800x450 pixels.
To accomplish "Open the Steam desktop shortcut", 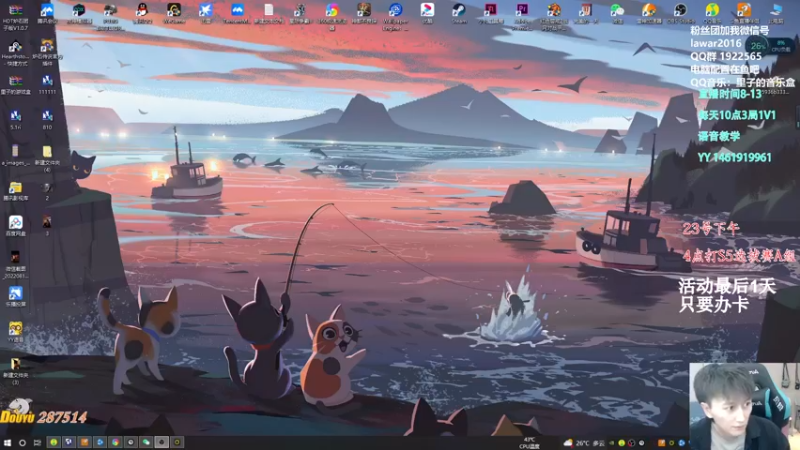I will point(459,13).
